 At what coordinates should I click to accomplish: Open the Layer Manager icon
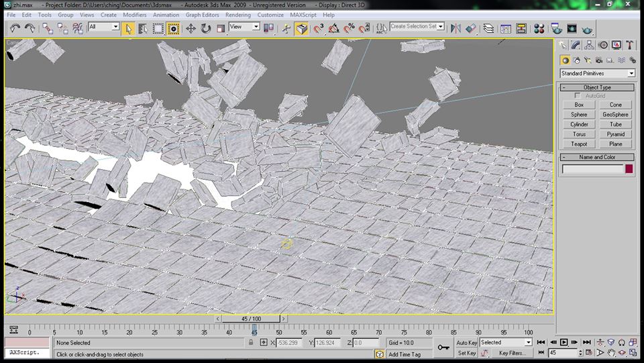[488, 28]
